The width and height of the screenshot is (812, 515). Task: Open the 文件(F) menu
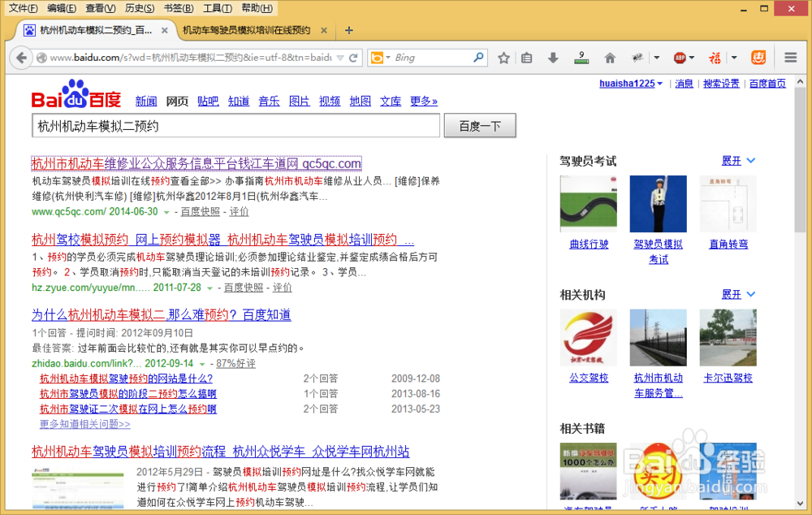[x=24, y=8]
